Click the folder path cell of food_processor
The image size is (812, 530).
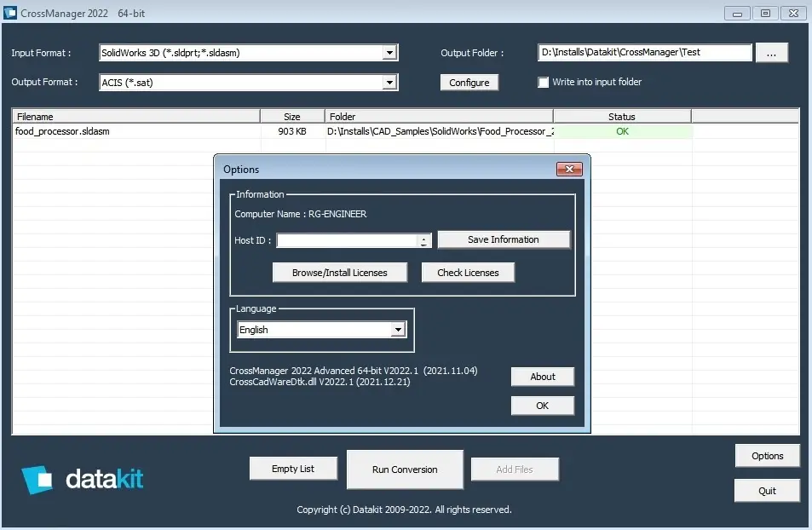[x=441, y=131]
